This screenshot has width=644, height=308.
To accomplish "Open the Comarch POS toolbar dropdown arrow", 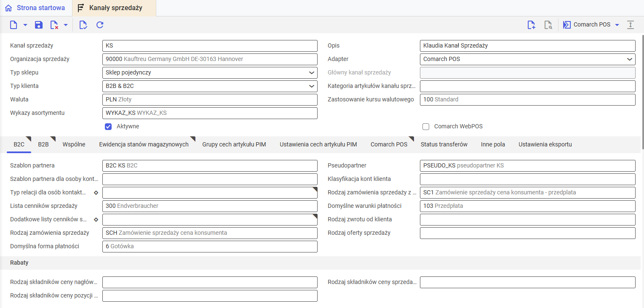I will (x=617, y=25).
